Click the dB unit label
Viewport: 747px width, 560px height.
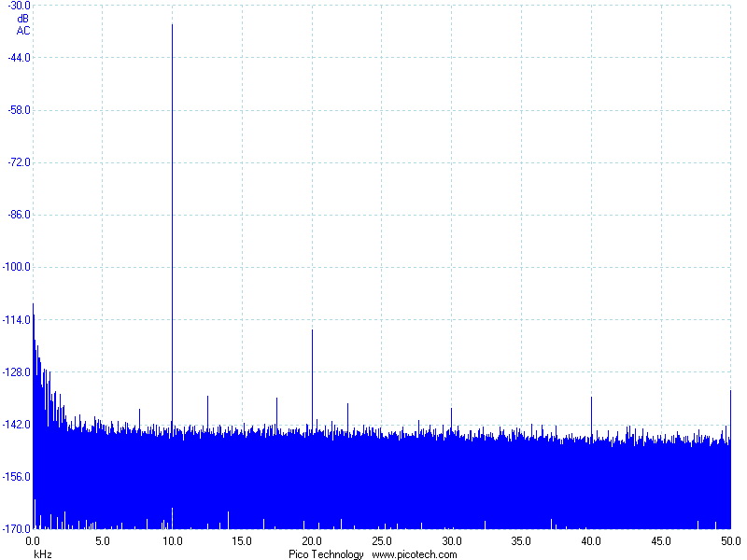click(22, 19)
